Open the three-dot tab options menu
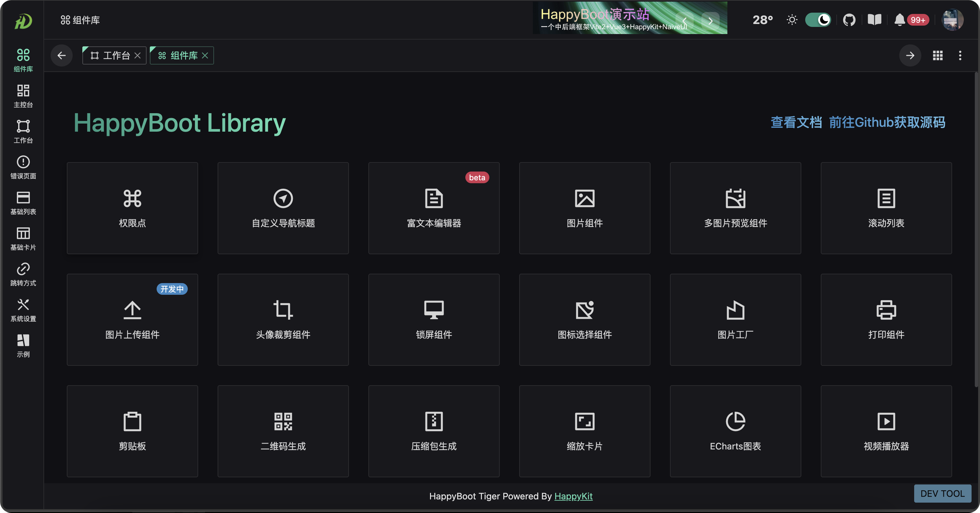980x513 pixels. click(960, 55)
